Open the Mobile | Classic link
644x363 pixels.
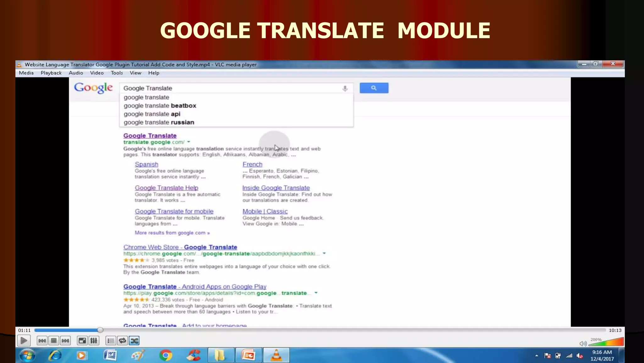click(x=265, y=212)
